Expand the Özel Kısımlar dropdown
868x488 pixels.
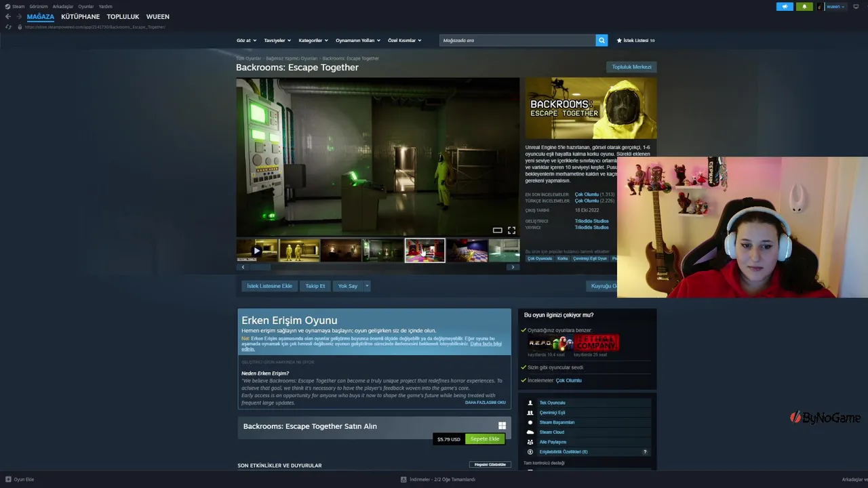click(405, 40)
